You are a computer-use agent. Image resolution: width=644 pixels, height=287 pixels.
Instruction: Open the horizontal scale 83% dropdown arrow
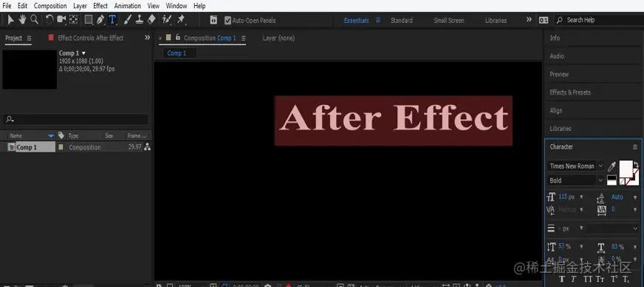(635, 247)
